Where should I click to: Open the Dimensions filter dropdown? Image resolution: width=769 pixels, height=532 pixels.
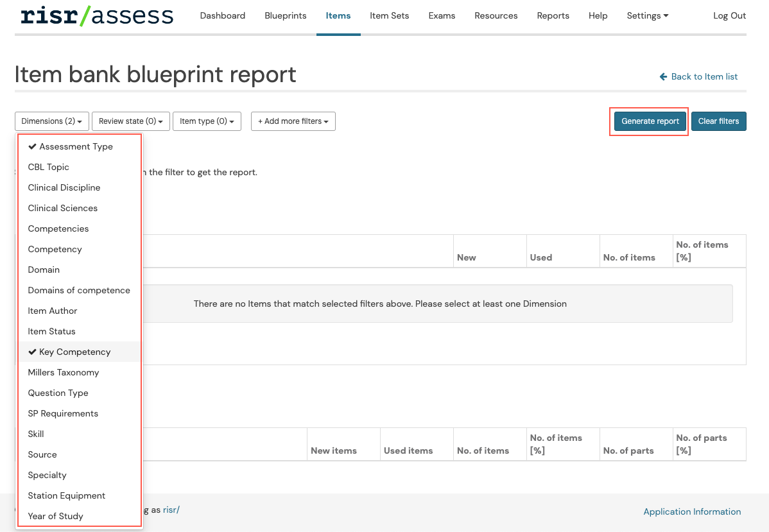(x=51, y=121)
